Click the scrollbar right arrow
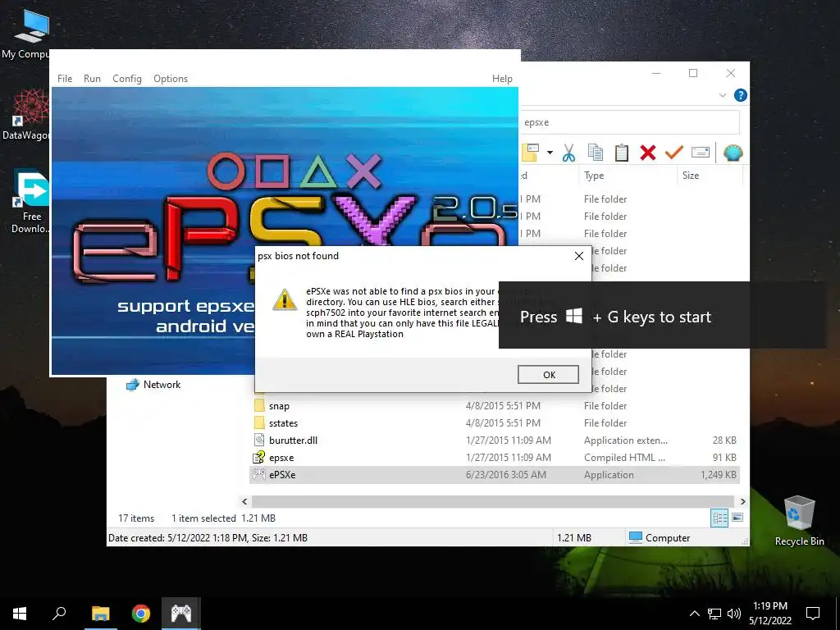The image size is (840, 630). point(742,501)
